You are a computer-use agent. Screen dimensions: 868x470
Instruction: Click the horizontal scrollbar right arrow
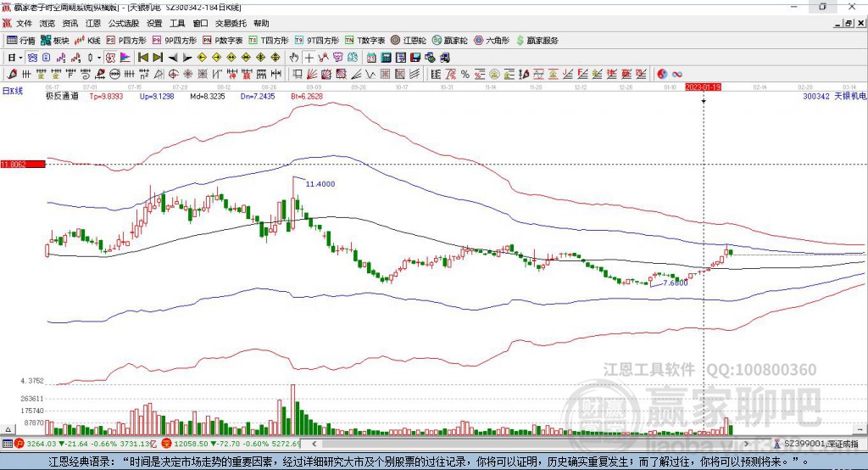click(746, 444)
